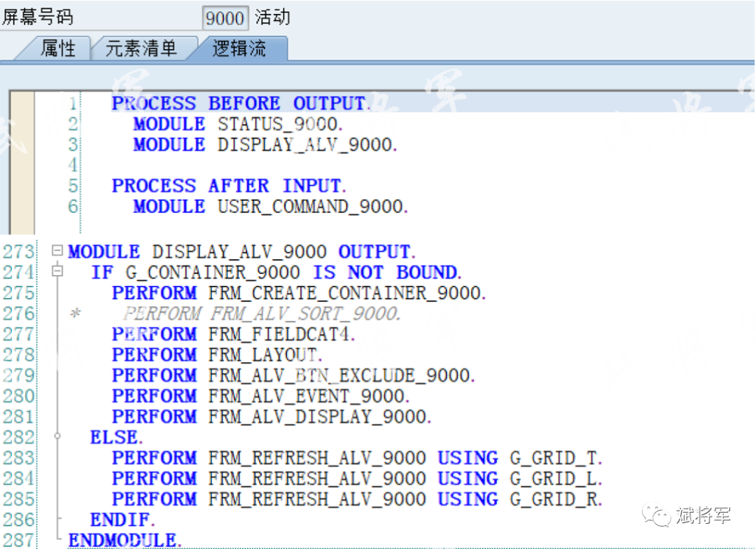Click MODULE USER_COMMAND_9000 line
The width and height of the screenshot is (756, 549).
click(270, 207)
